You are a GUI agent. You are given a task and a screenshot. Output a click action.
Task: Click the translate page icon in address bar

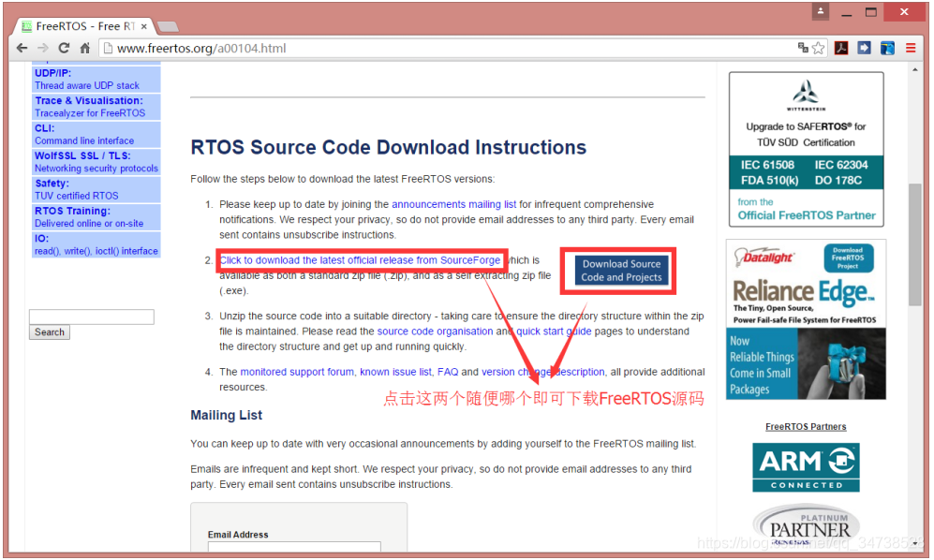803,48
